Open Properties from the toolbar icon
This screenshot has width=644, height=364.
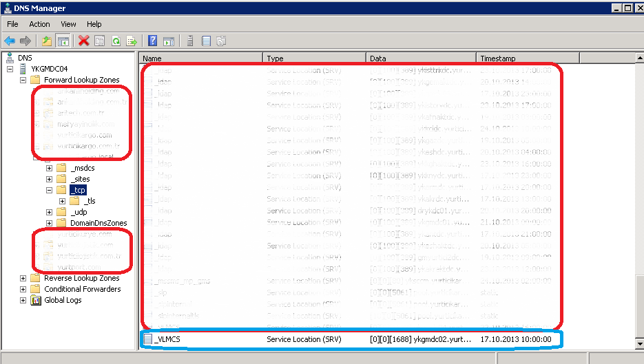[x=100, y=41]
